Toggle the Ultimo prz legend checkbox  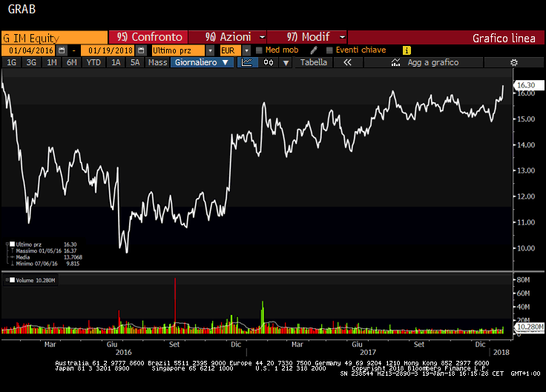(12, 245)
